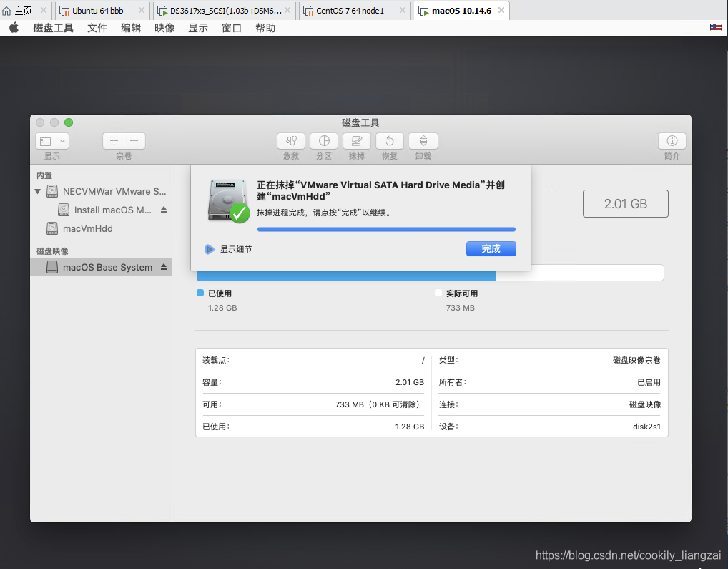Click the white 实际可用 color legend

pos(438,293)
